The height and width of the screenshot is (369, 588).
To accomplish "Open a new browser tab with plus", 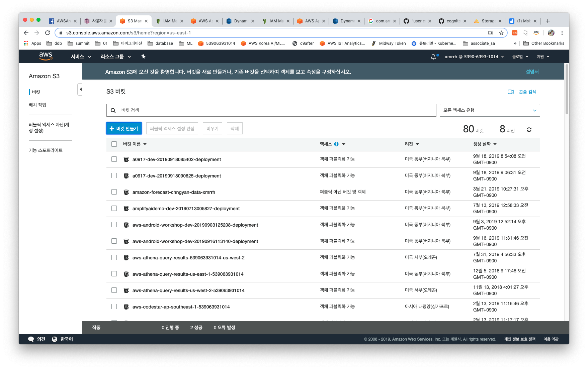I will [x=548, y=21].
